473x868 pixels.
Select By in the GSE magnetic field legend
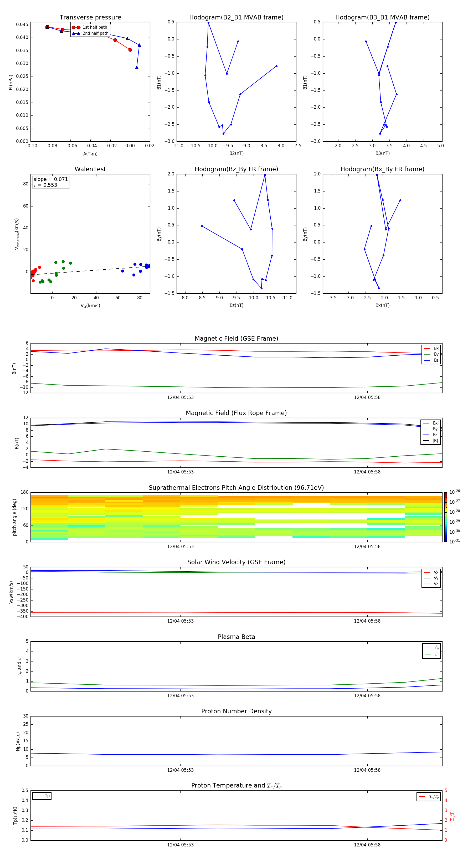coord(431,354)
